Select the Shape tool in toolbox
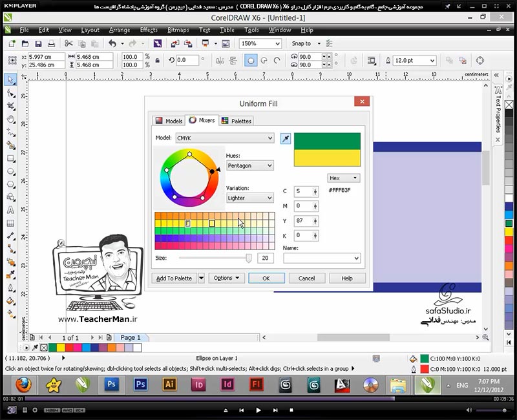The height and width of the screenshot is (420, 517). coord(11,94)
